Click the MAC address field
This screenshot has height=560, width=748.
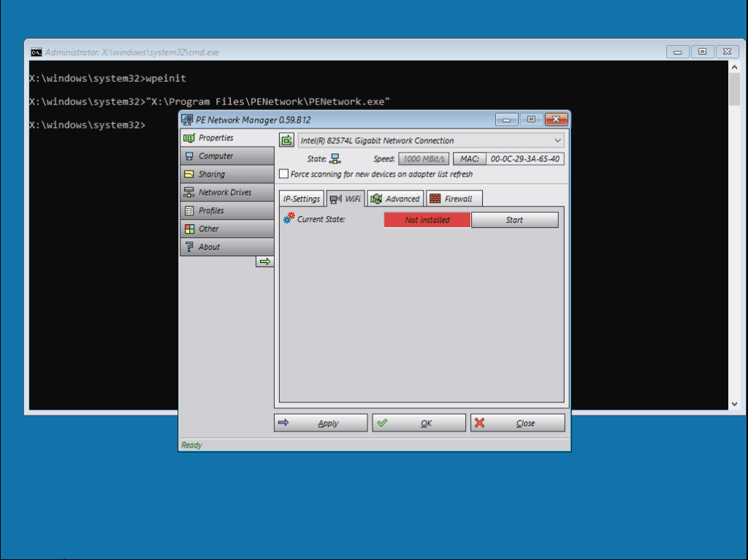(525, 158)
